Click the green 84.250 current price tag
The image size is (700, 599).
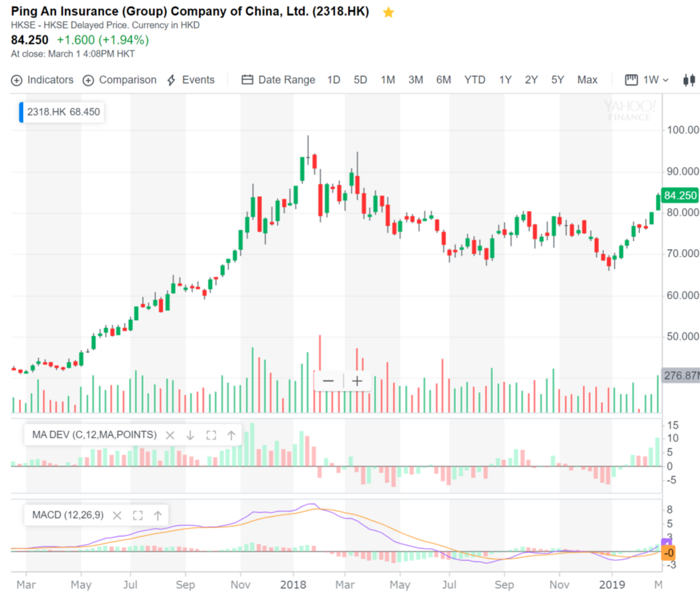point(680,195)
